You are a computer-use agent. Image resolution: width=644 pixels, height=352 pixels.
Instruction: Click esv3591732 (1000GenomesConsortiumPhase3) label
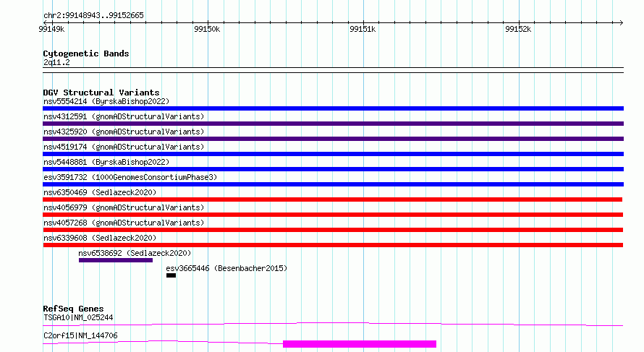(130, 177)
